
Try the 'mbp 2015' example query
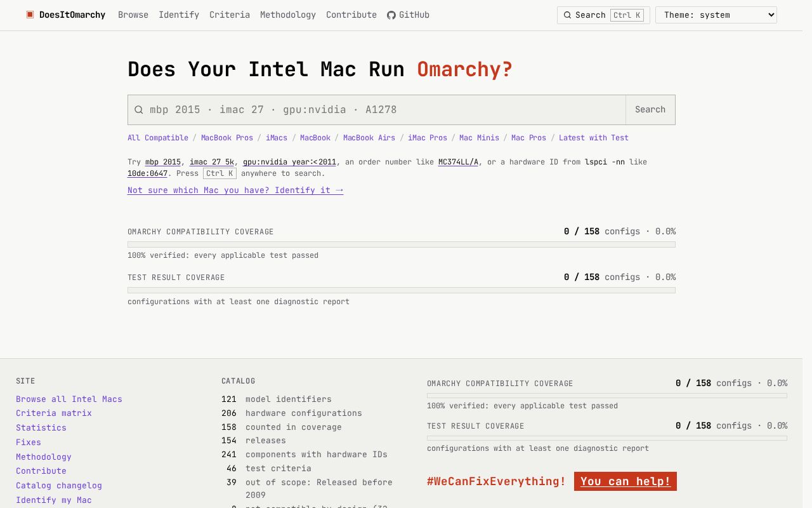pyautogui.click(x=163, y=162)
